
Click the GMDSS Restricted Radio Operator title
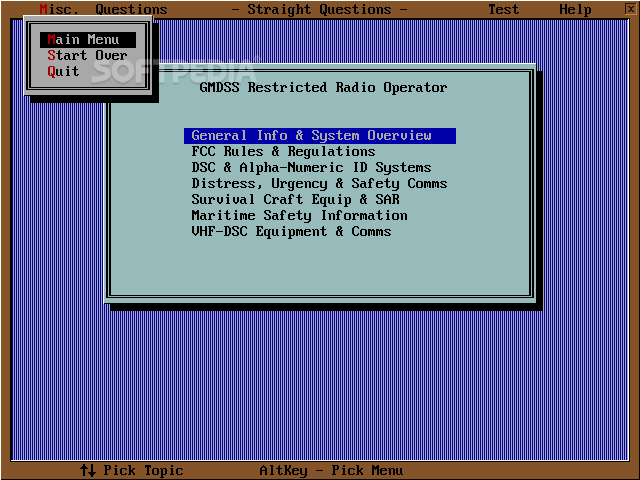click(323, 87)
